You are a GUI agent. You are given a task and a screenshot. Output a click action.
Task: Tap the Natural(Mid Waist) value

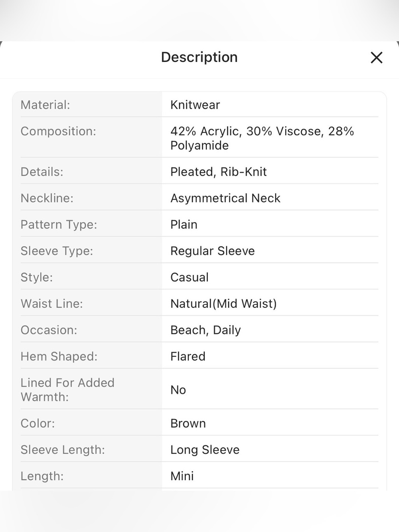[223, 304]
